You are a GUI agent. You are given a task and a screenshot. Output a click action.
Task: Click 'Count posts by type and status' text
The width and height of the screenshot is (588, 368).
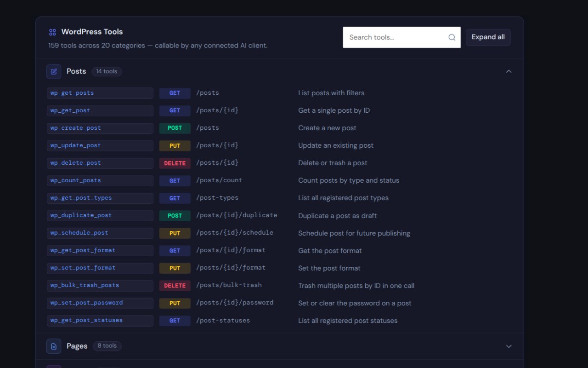click(x=349, y=180)
